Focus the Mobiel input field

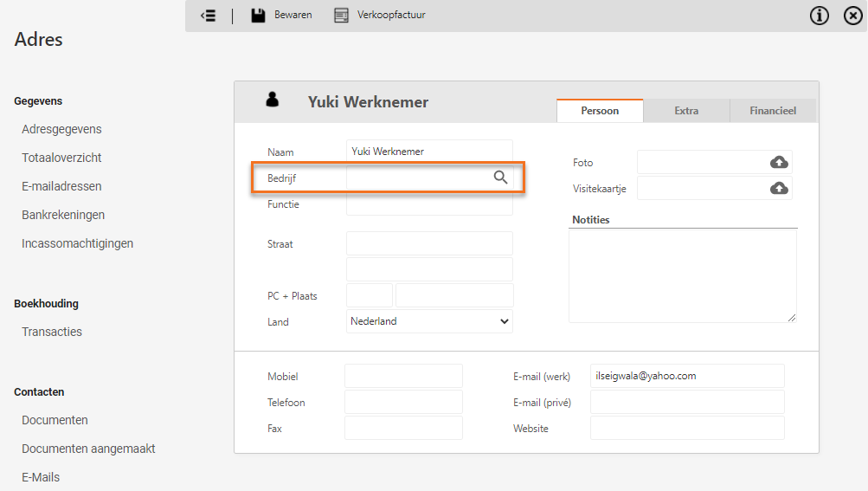click(x=403, y=377)
